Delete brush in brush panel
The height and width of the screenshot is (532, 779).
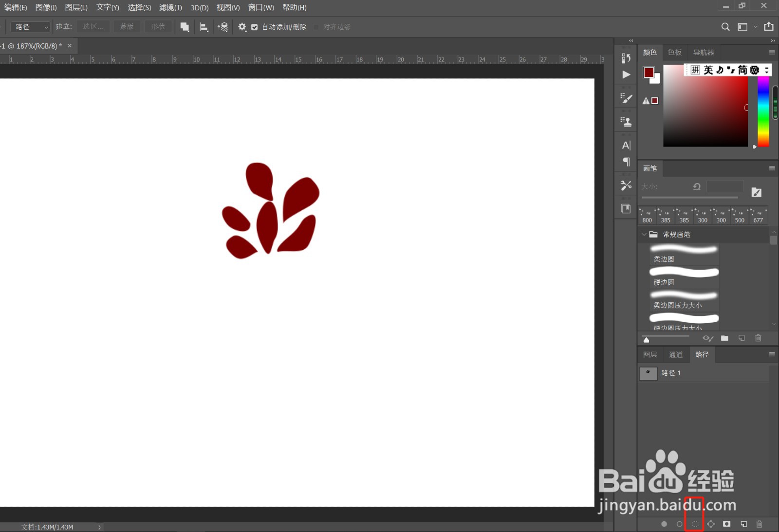point(758,338)
